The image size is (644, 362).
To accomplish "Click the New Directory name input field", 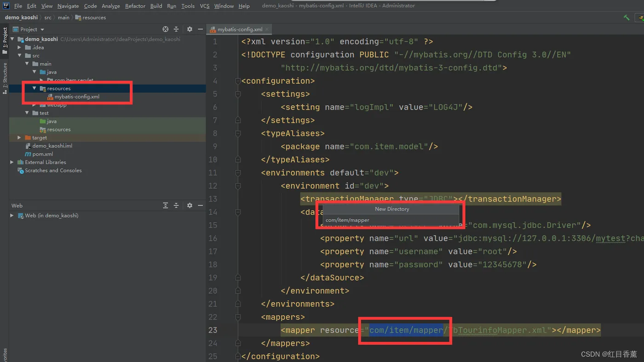I will [391, 220].
